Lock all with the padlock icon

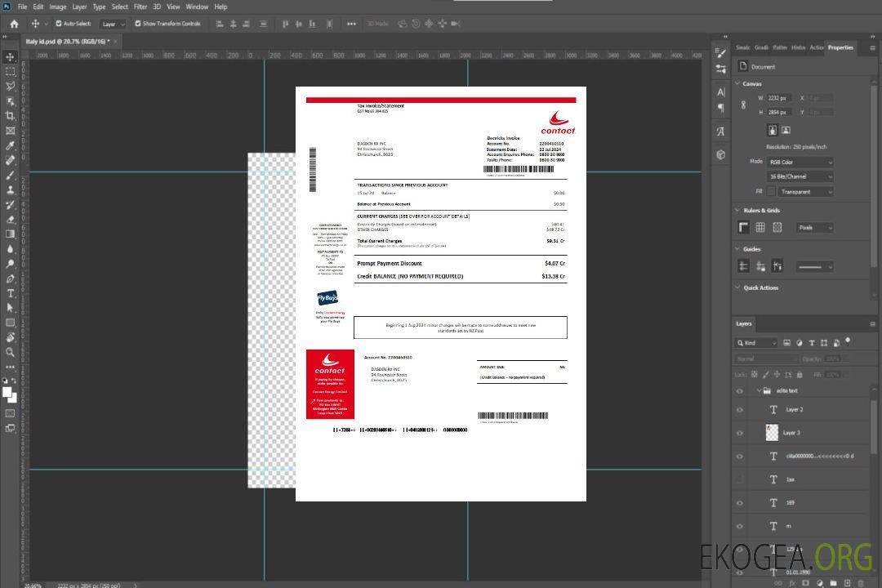800,374
